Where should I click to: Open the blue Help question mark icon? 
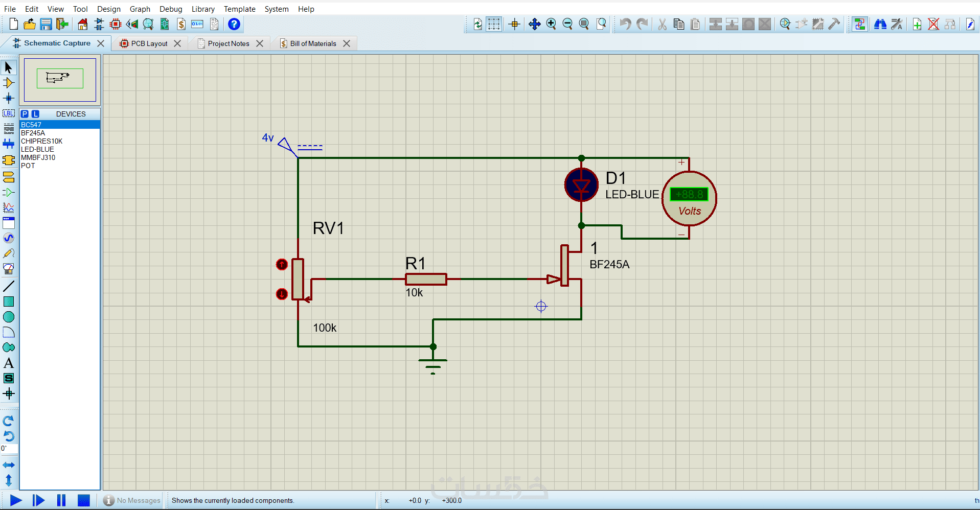point(234,24)
